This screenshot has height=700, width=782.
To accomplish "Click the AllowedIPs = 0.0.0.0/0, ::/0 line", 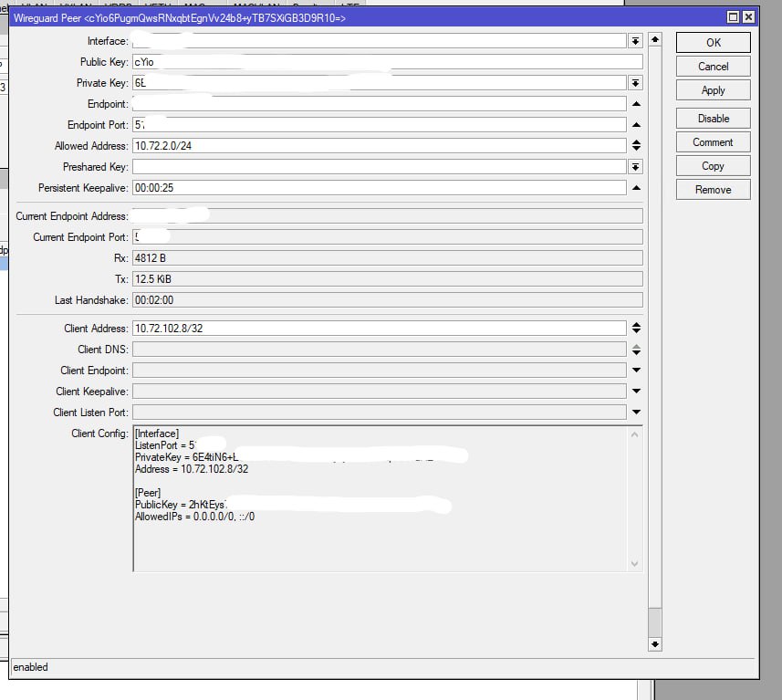I will coord(194,517).
